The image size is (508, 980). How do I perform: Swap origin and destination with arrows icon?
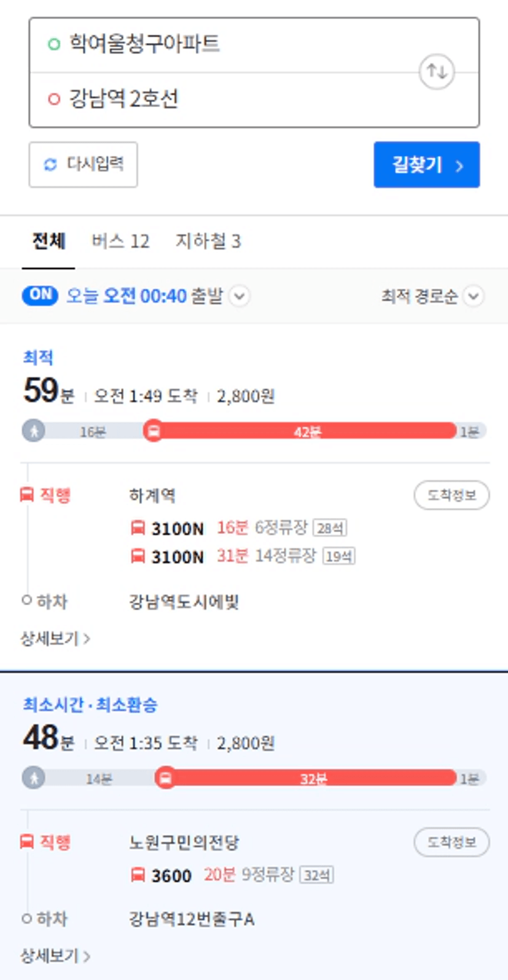(436, 72)
